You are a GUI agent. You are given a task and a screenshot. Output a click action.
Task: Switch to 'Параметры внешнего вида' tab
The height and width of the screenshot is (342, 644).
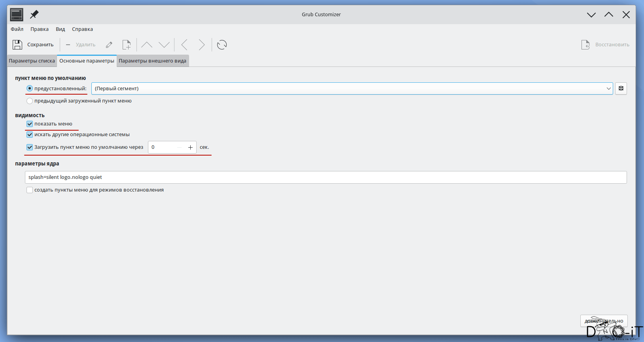coord(152,61)
